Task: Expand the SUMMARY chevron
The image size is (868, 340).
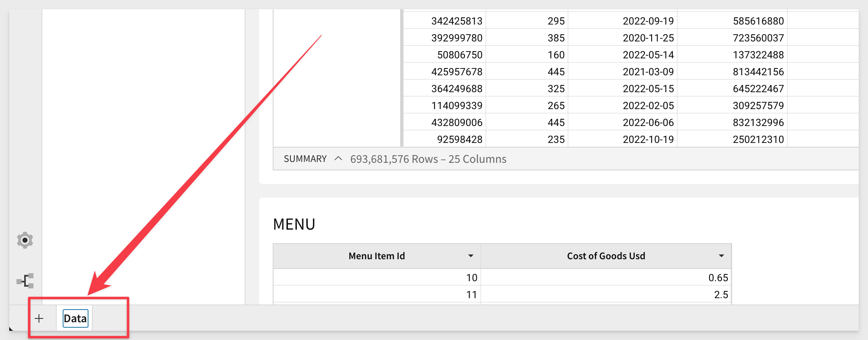Action: point(338,159)
